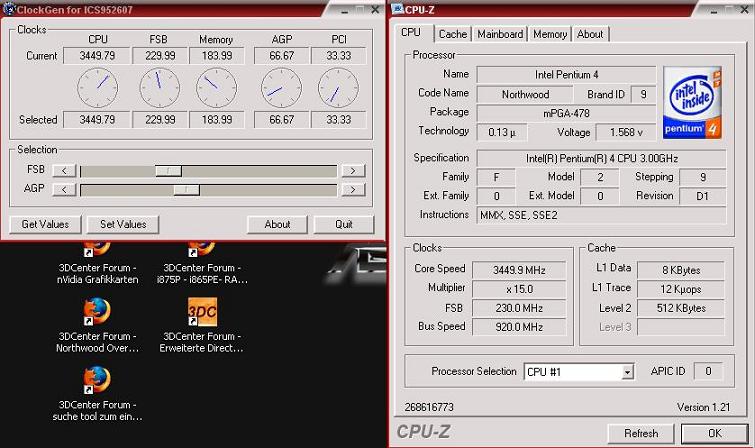Minimize the ClockGen window
This screenshot has height=448, width=755.
345,10
